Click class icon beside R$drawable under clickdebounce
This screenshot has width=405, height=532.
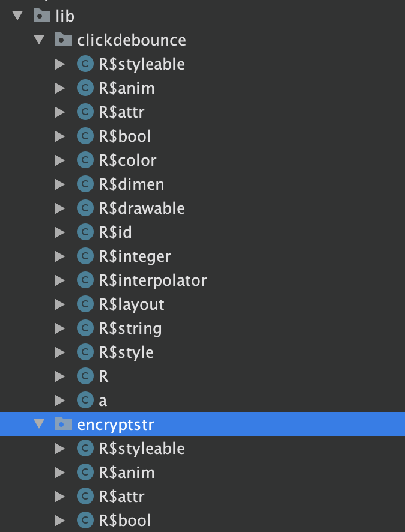[x=85, y=208]
